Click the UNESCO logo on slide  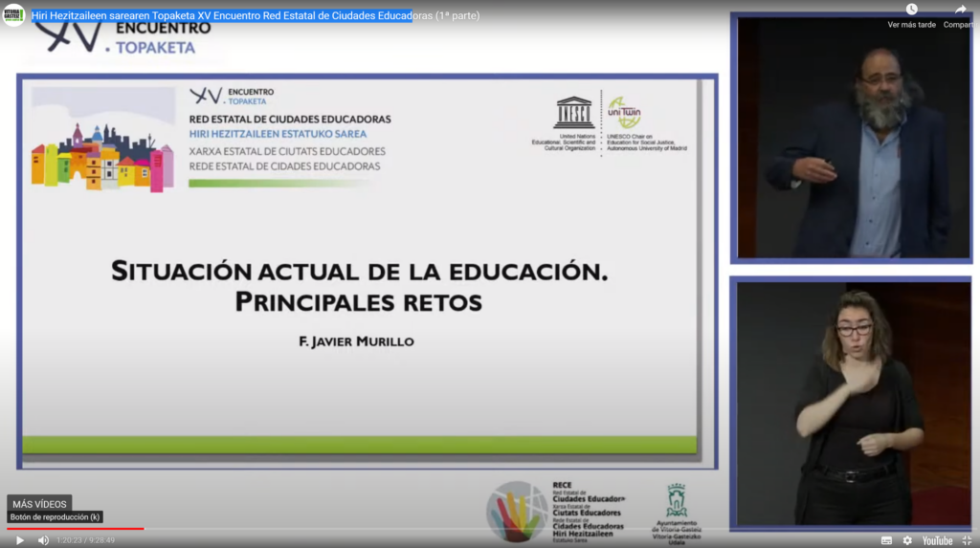(573, 113)
